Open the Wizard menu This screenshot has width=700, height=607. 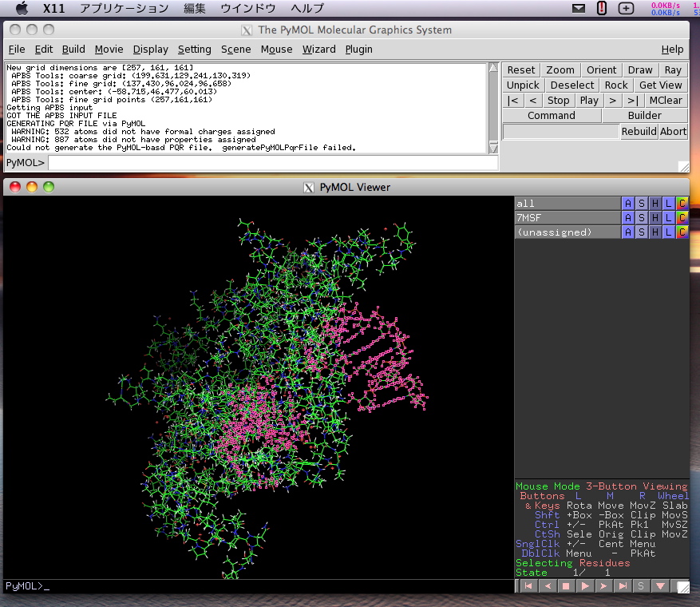[318, 50]
